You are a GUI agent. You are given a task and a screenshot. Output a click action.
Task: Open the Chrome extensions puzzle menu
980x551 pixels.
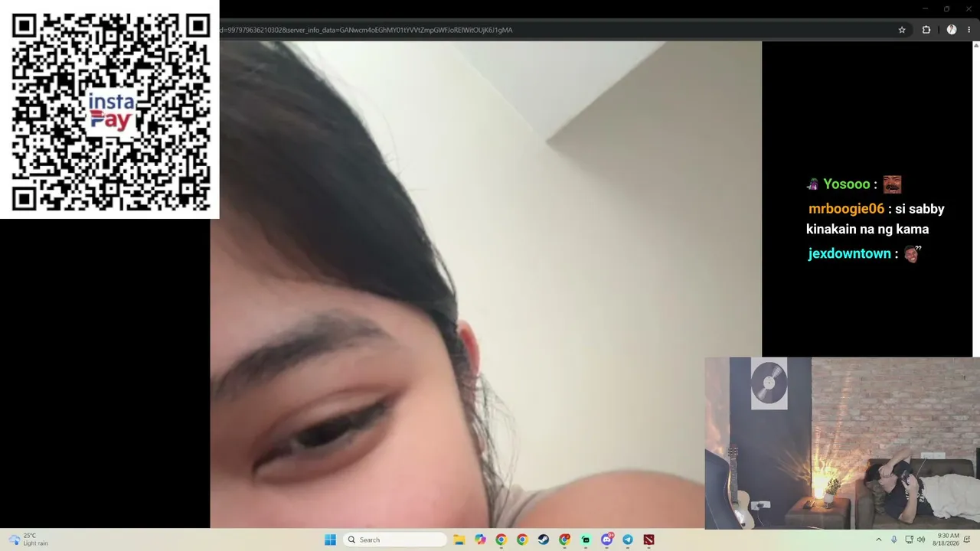926,30
